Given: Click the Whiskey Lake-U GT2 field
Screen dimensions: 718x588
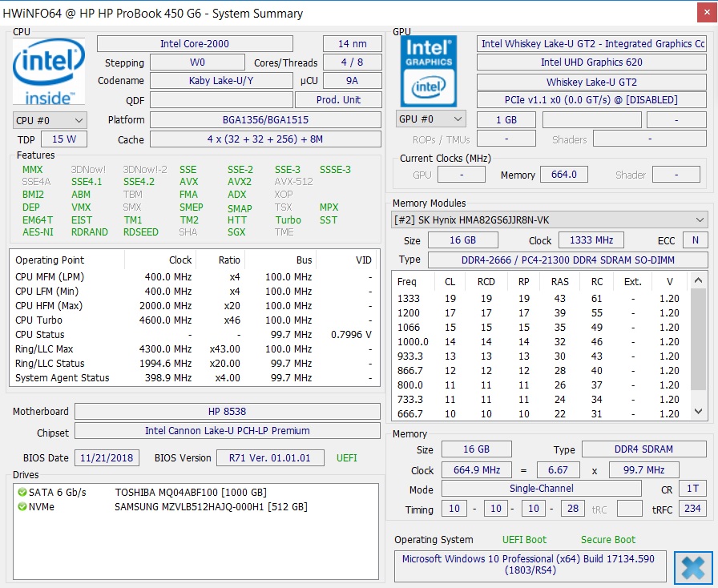Looking at the screenshot, I should (x=591, y=82).
